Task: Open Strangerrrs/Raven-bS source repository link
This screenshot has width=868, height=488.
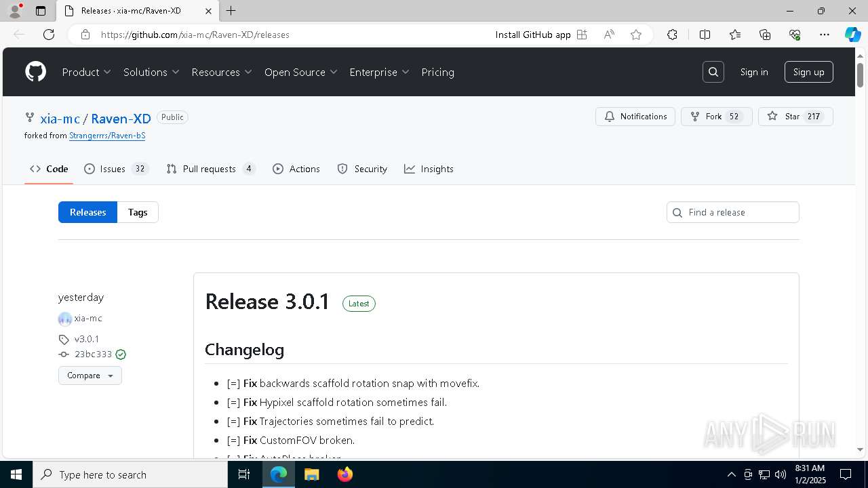Action: pos(107,136)
